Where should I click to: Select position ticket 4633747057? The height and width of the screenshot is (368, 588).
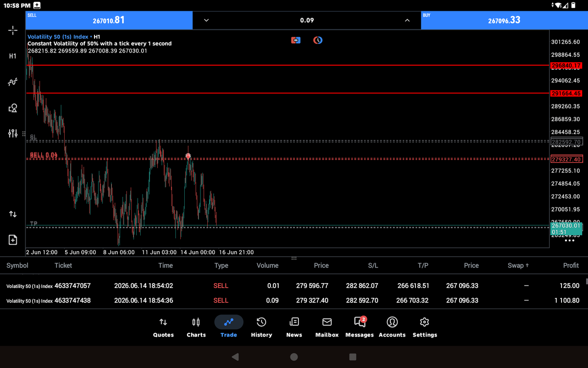tap(73, 286)
